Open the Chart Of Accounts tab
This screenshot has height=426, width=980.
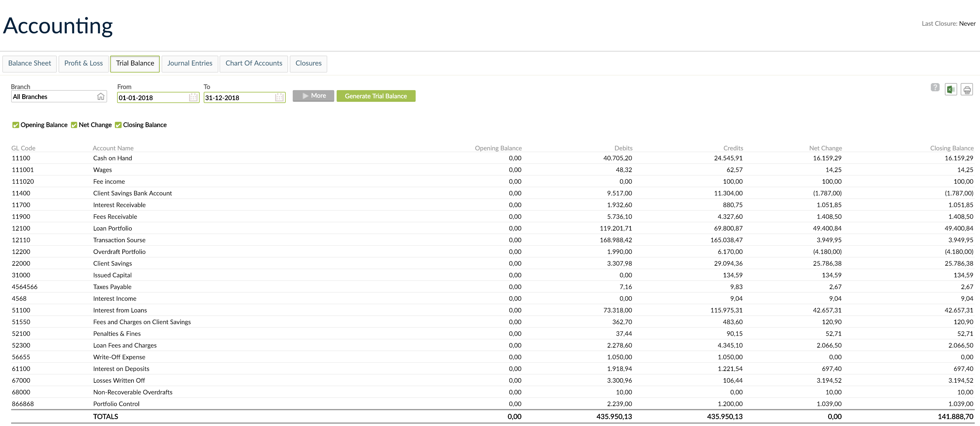[253, 63]
